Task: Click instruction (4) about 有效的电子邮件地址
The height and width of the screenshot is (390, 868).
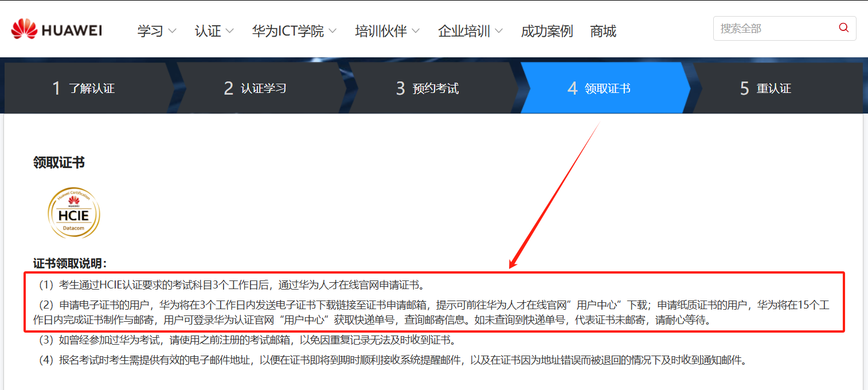Action: (392, 361)
